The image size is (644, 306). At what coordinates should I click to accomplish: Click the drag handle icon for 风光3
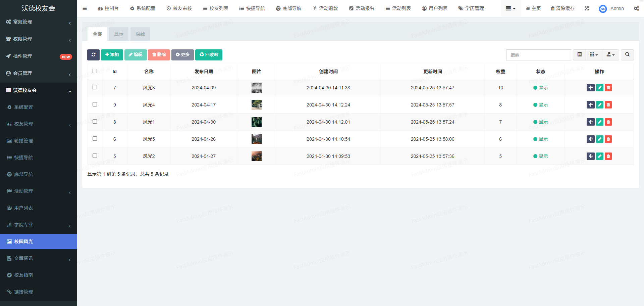591,88
